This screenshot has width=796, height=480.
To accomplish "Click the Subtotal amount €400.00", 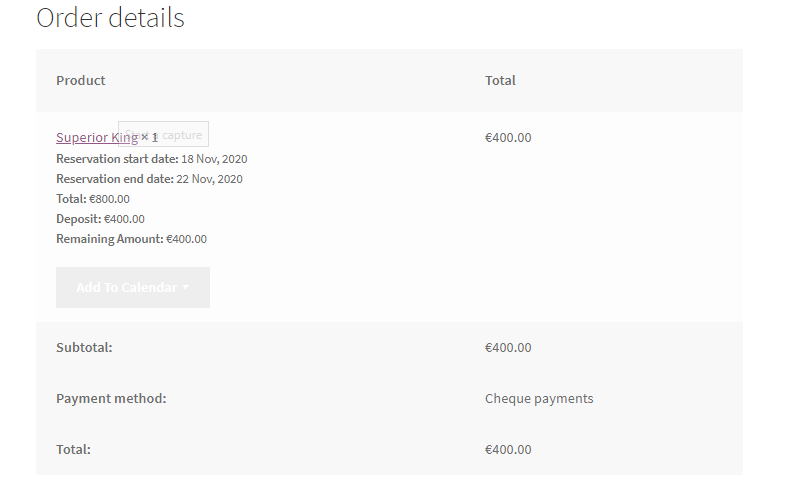I will (508, 348).
